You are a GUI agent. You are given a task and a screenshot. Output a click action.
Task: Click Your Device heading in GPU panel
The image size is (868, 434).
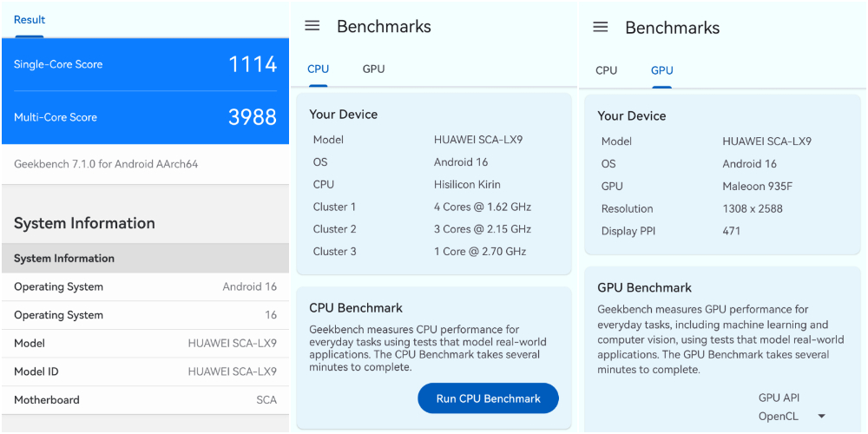[x=632, y=115]
